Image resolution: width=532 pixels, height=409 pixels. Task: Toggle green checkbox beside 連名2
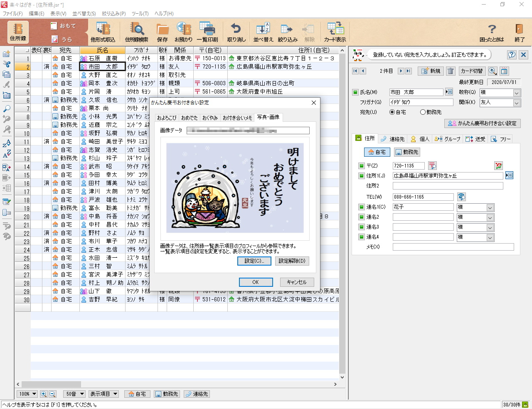point(361,217)
